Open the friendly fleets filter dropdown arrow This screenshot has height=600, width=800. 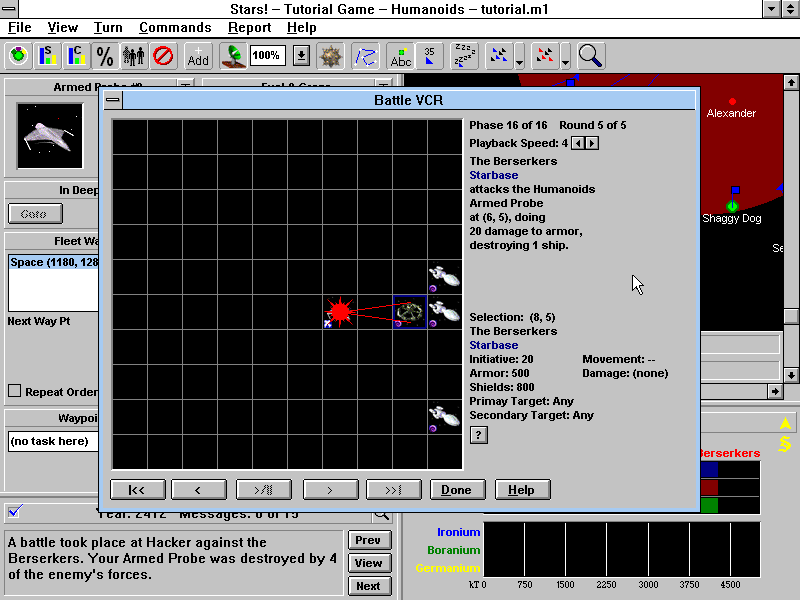(519, 57)
